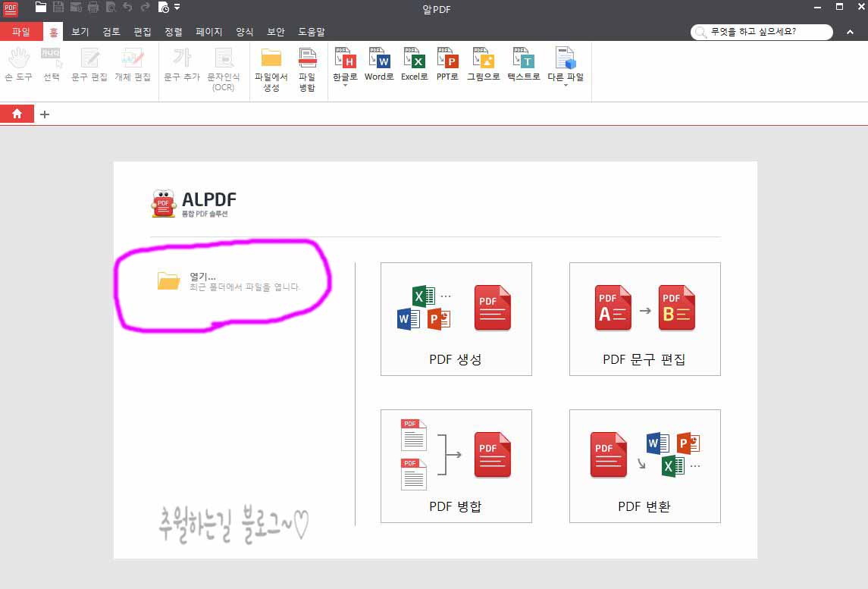868x589 pixels.
Task: Click the print preview icon in title bar
Action: (x=111, y=7)
